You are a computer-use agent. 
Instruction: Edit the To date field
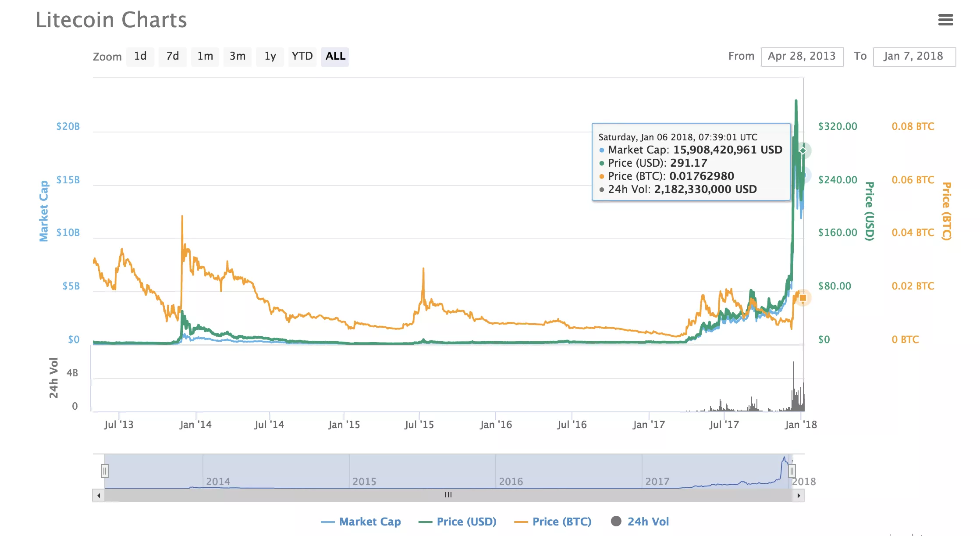click(914, 57)
